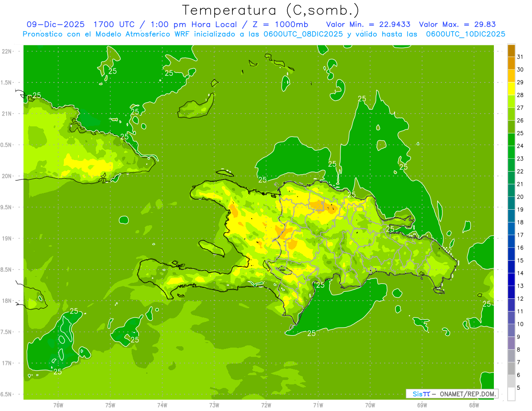This screenshot has width=532, height=411.
Task: Click the green legend swatch between 22 and 23
Action: [x=511, y=165]
